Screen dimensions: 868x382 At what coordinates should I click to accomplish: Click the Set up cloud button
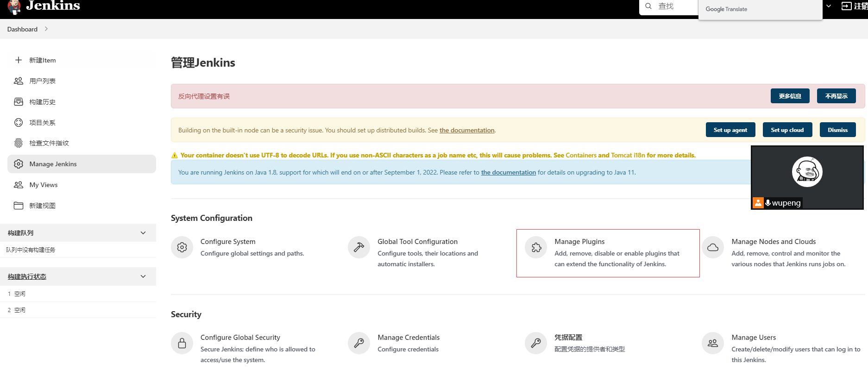(x=787, y=130)
